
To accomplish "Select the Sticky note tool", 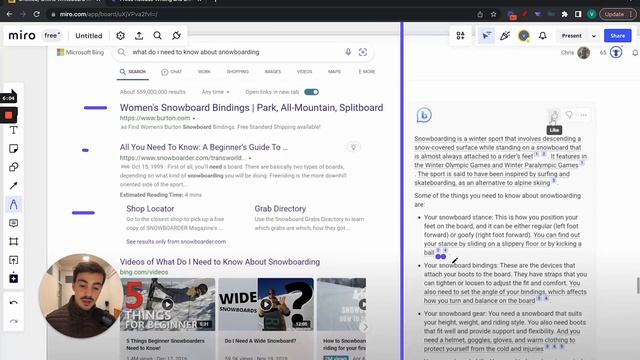I will coord(13,149).
